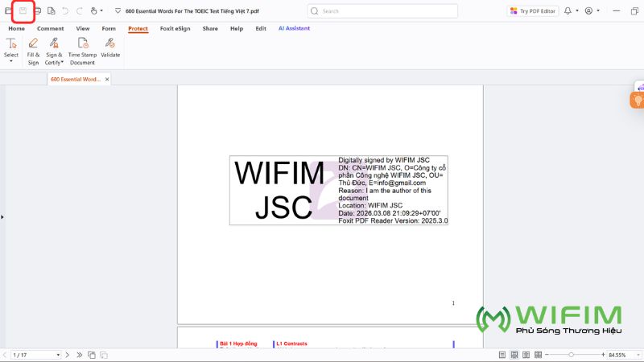Click the notification bell icon
Image resolution: width=644 pixels, height=362 pixels.
(568, 11)
